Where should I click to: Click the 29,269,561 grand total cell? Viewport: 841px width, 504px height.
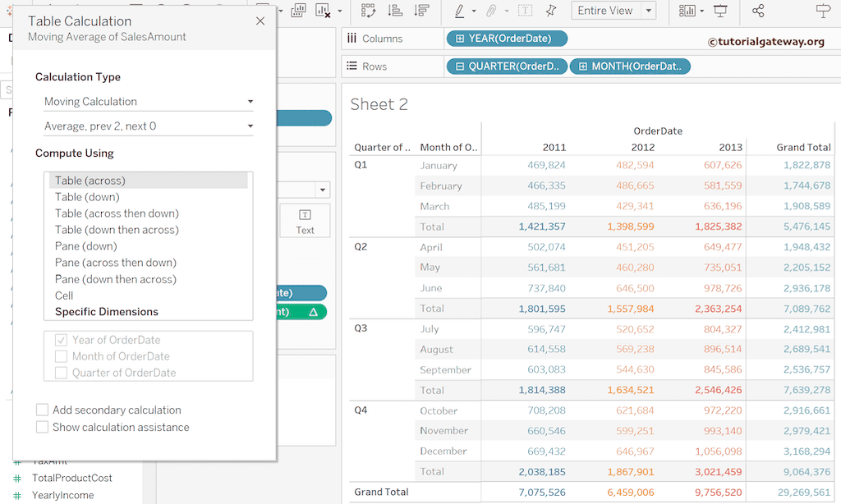point(803,493)
